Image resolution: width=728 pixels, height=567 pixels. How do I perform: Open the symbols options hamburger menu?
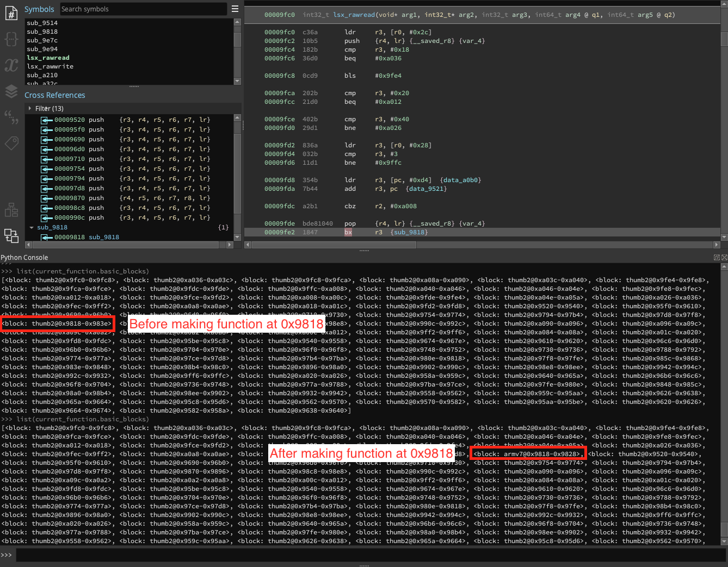click(x=235, y=9)
